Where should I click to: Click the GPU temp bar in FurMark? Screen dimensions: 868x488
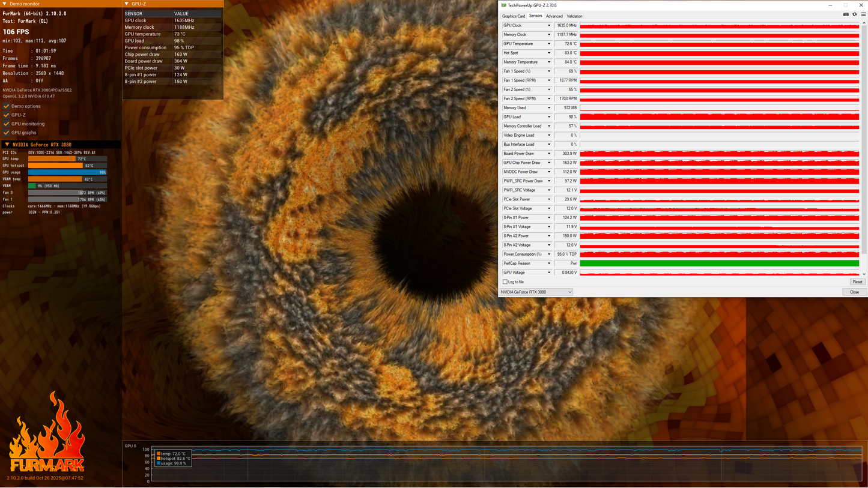[67, 159]
